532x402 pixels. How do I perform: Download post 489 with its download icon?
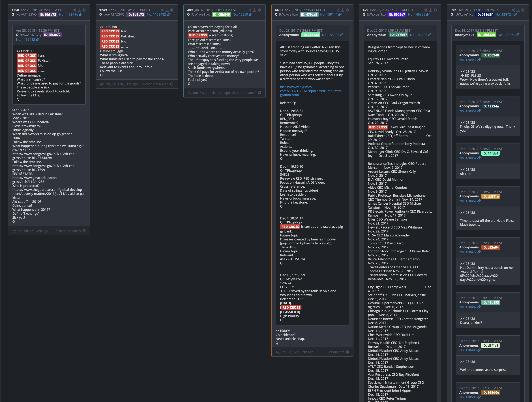(255, 10)
